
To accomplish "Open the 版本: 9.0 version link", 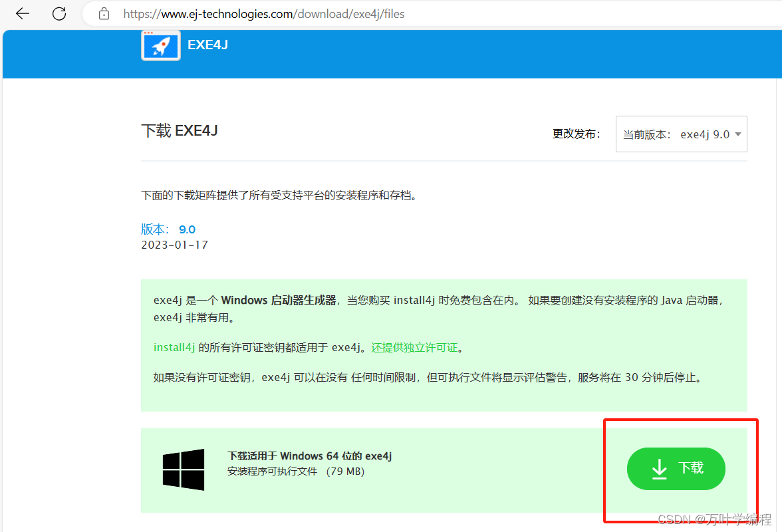I will click(x=168, y=229).
